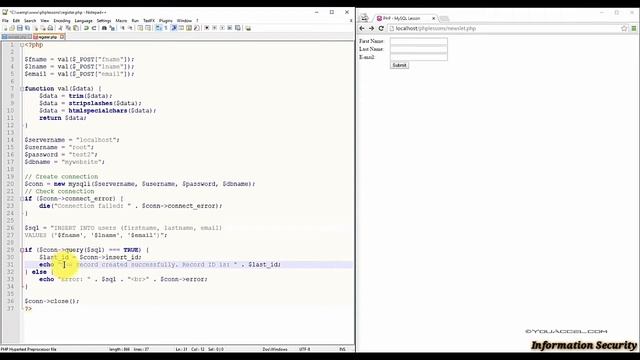The width and height of the screenshot is (640, 360).
Task: Click the Last Name input field
Action: click(418, 49)
